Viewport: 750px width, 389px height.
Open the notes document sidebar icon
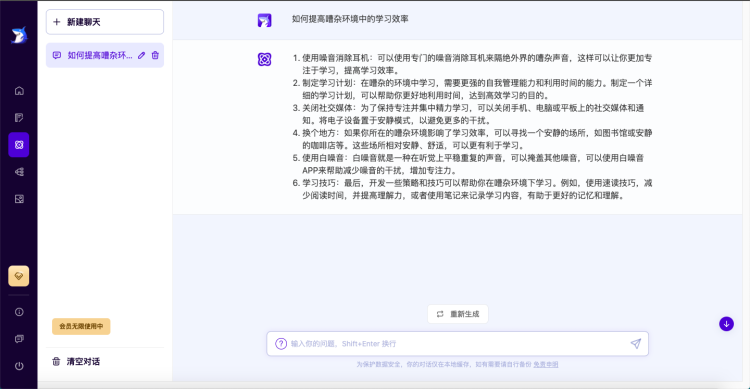click(x=19, y=118)
